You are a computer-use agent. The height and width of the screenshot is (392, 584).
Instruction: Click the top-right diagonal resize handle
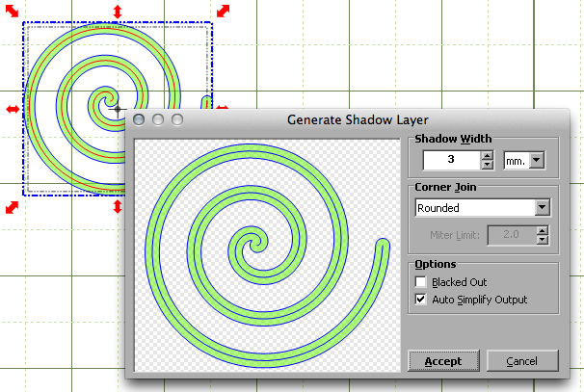point(224,11)
